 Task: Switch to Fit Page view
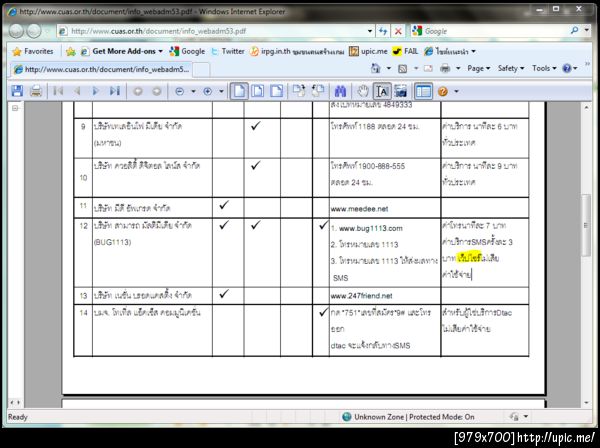point(258,91)
